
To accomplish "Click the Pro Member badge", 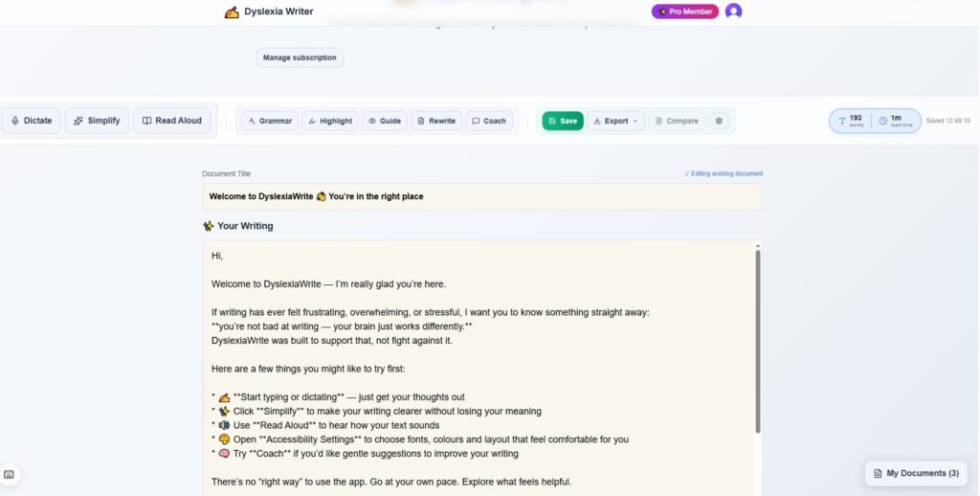I will click(x=685, y=11).
